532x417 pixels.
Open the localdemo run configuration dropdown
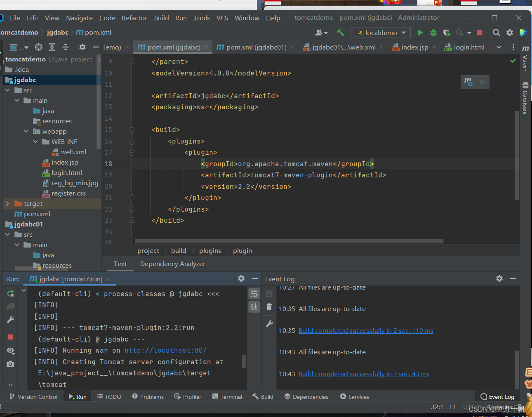point(381,33)
